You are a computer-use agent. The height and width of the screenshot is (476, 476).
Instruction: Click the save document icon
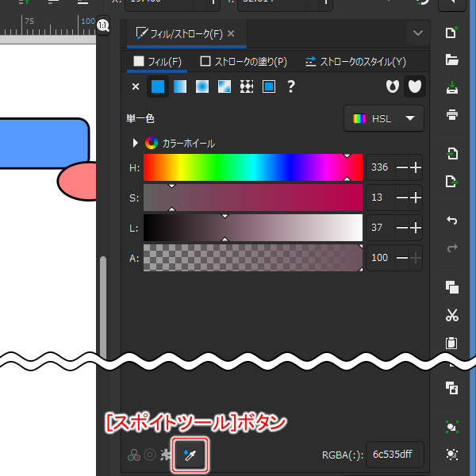tap(451, 87)
